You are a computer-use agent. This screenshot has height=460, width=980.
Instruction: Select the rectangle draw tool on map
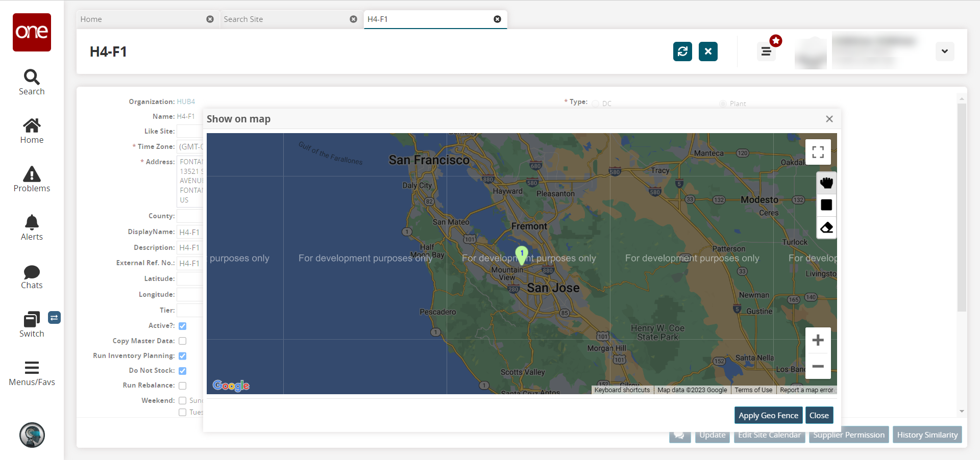(x=826, y=205)
